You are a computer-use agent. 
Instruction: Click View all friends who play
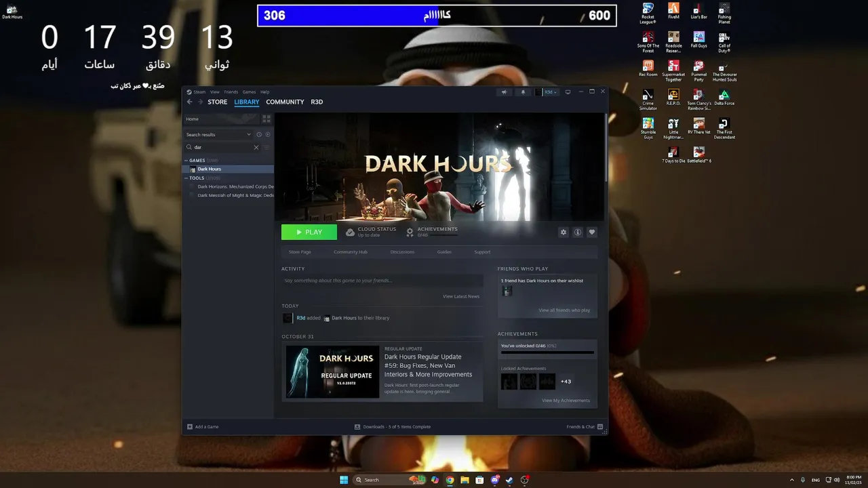[x=564, y=310]
